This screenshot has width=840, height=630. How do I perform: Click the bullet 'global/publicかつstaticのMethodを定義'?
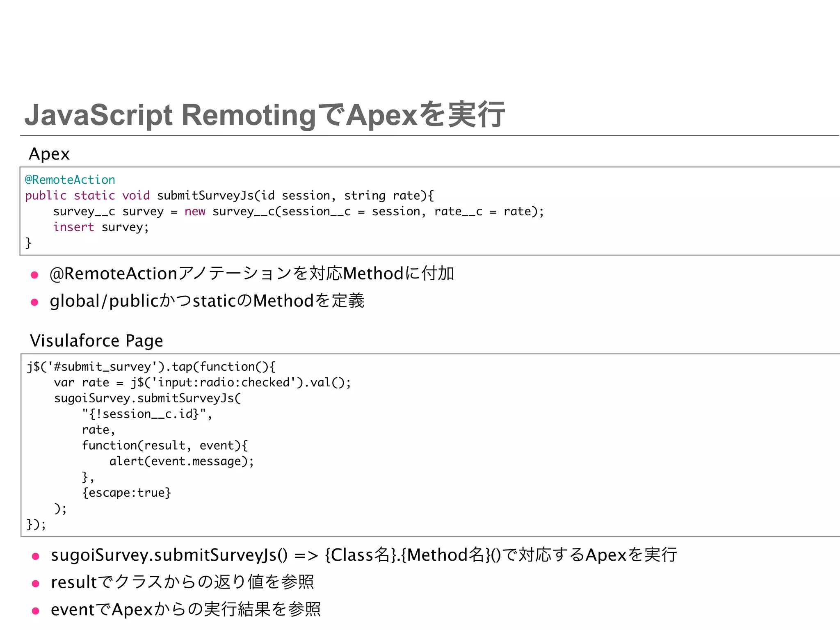207,301
